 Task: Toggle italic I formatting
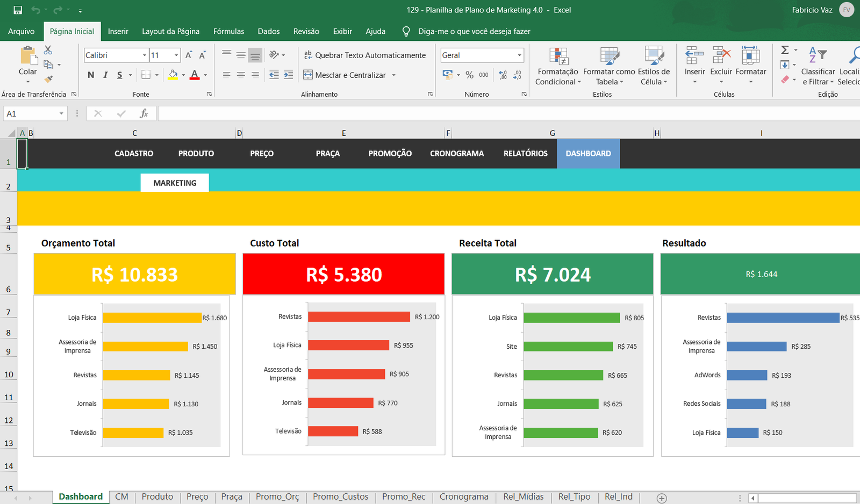point(105,75)
